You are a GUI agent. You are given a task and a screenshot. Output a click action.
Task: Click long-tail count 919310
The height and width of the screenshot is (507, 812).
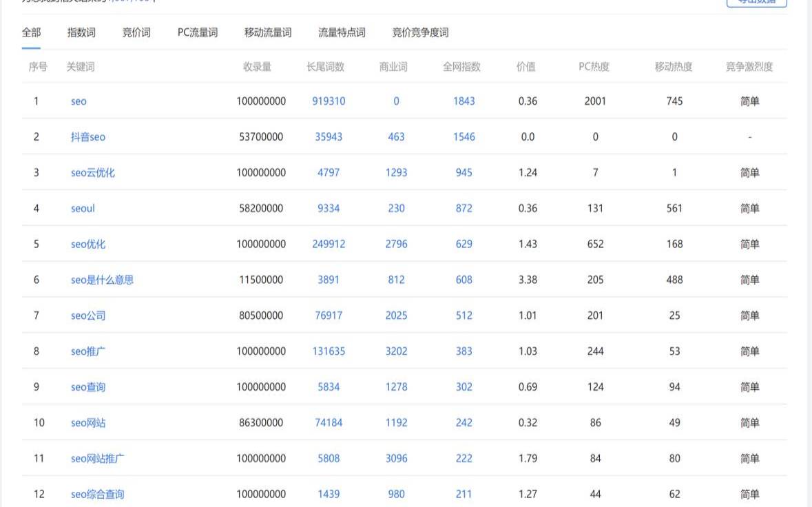(329, 101)
